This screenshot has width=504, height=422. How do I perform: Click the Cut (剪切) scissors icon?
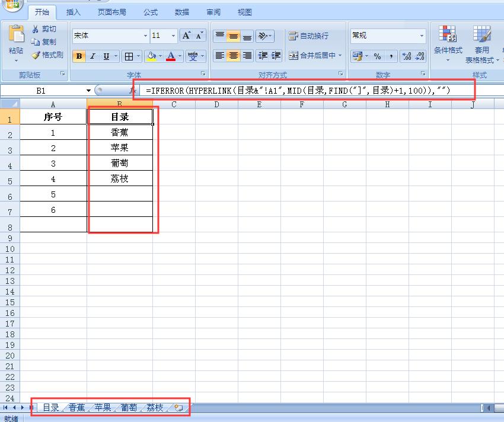click(x=36, y=29)
